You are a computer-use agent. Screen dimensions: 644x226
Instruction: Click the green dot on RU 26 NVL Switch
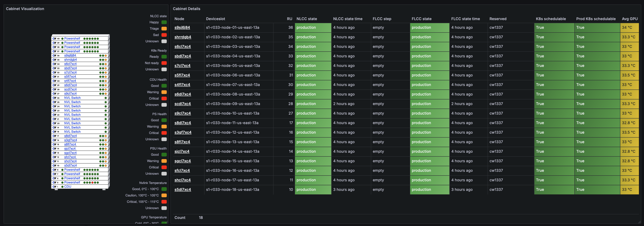[x=105, y=98]
